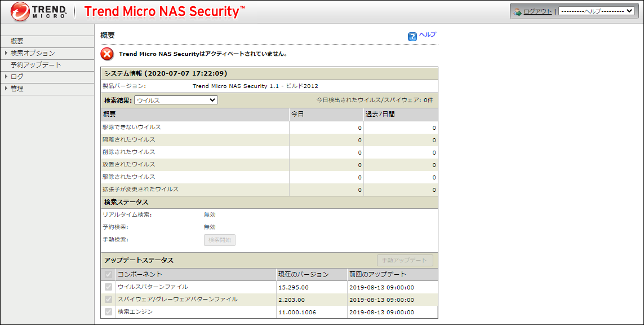Screen dimensions: 644x325
Task: Expand the 管理 arrow
Action: point(6,89)
